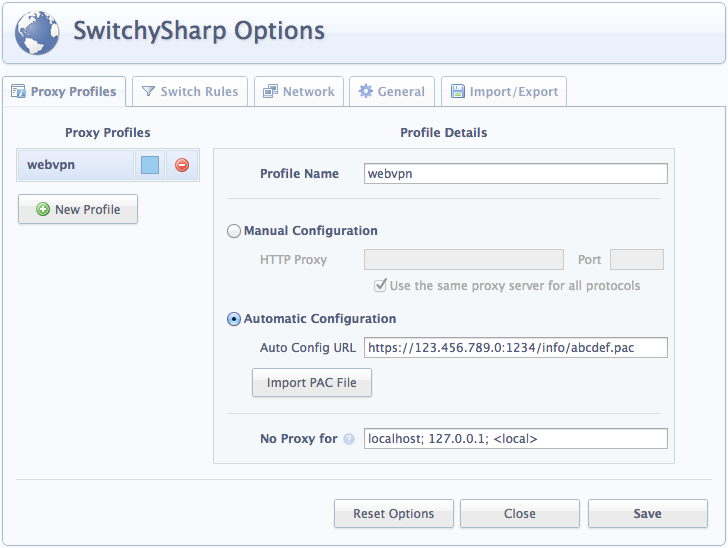Click the Proxy Profiles list heading
Viewport: 728px width, 548px height.
click(x=108, y=133)
